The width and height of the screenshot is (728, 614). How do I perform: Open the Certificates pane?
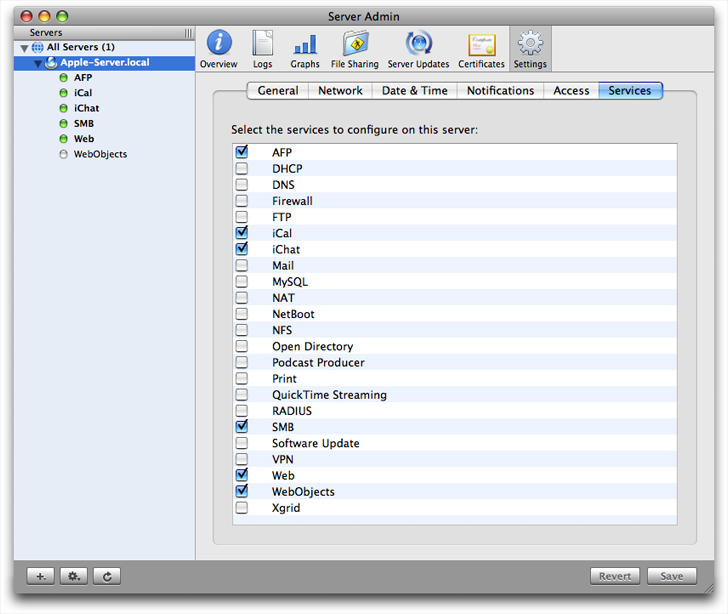[x=481, y=48]
